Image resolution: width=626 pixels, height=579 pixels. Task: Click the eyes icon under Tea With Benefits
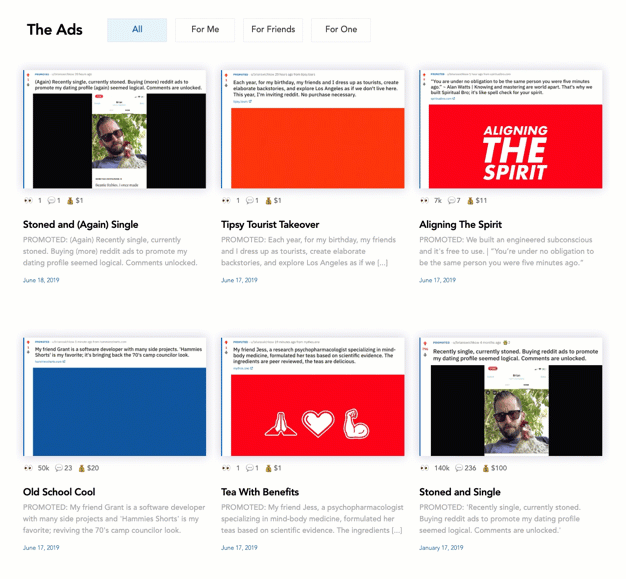(x=226, y=468)
